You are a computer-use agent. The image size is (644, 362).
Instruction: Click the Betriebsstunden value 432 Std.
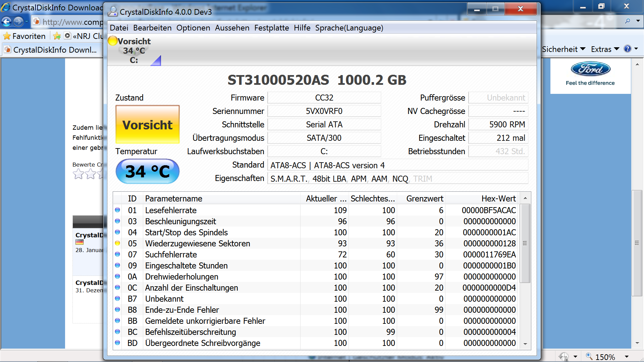click(498, 151)
